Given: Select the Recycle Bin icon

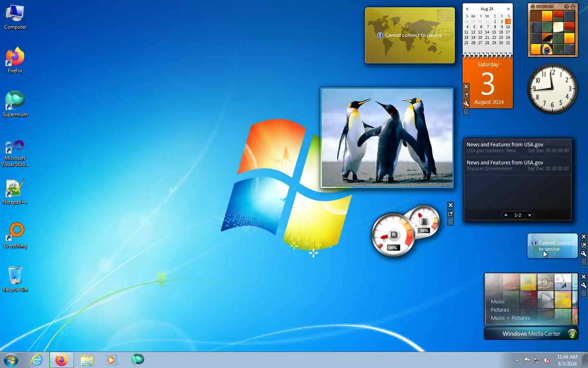Looking at the screenshot, I should pos(15,279).
